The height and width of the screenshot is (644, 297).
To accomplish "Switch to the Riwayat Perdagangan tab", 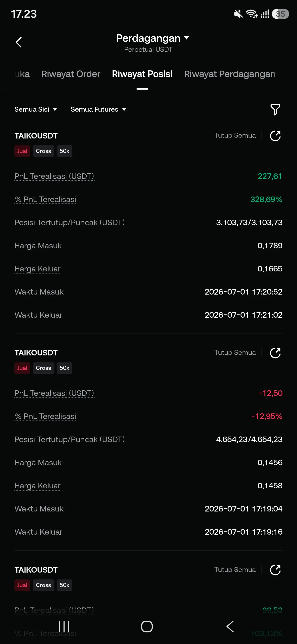I will coord(230,74).
